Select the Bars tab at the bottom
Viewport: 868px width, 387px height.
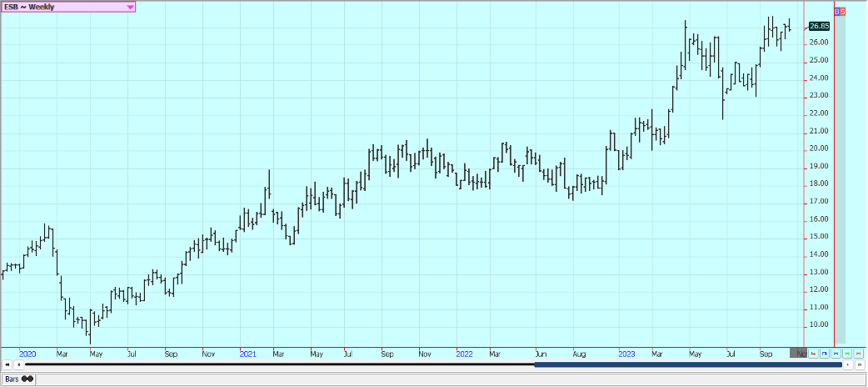18,379
